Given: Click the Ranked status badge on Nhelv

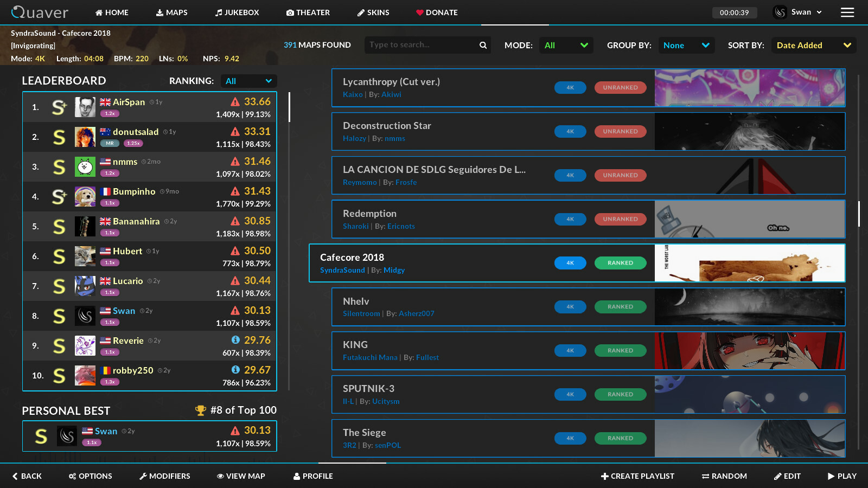Looking at the screenshot, I should 620,307.
